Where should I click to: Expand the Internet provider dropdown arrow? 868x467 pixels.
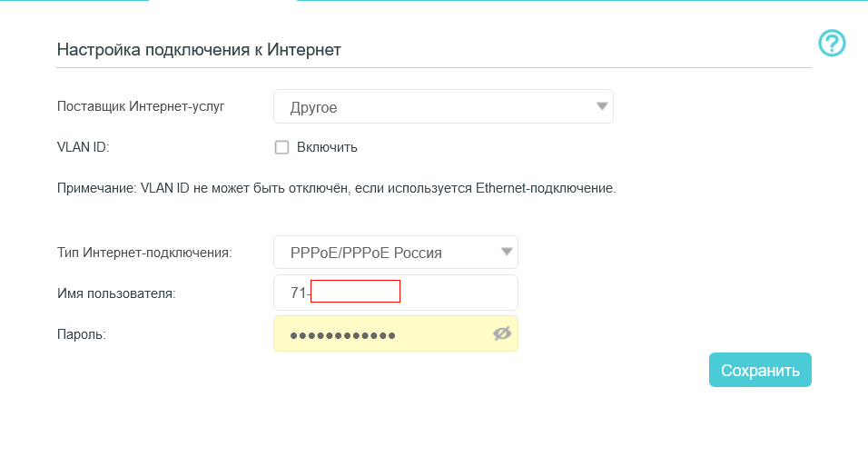[x=601, y=106]
